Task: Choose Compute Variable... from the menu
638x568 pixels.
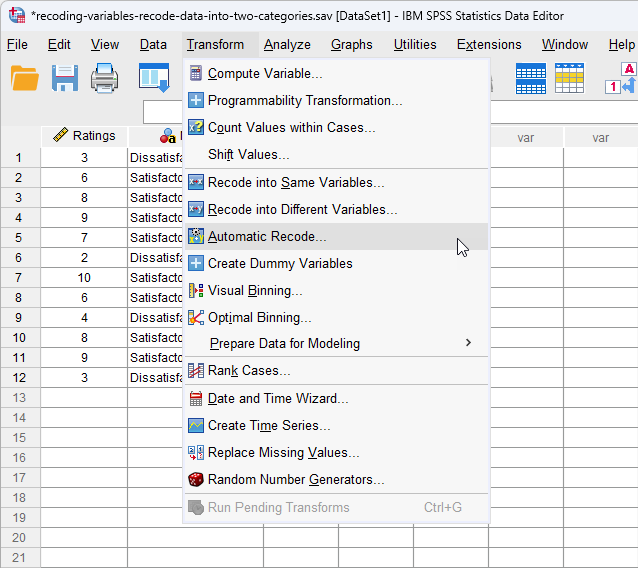Action: (336, 74)
